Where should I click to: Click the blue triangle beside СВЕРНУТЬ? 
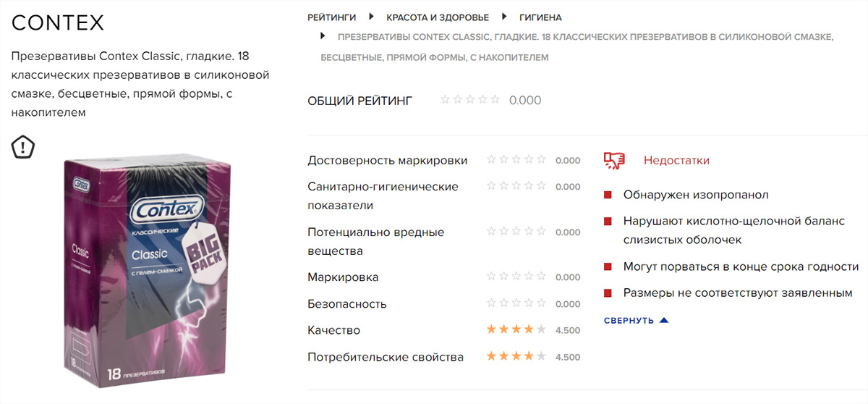[x=664, y=320]
